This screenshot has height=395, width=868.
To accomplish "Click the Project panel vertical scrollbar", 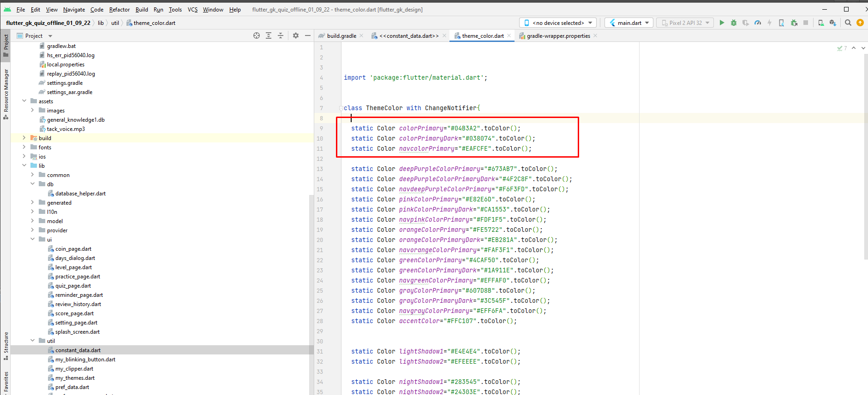I will pyautogui.click(x=311, y=295).
